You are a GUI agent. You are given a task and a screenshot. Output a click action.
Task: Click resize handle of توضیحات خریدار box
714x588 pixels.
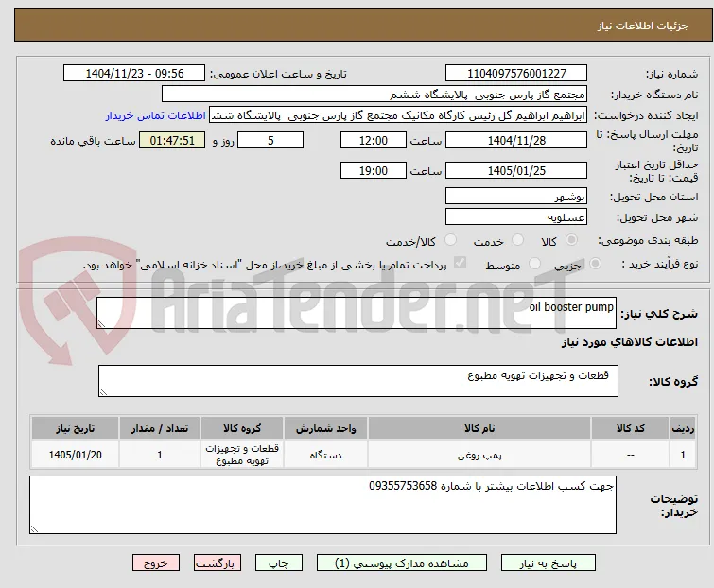point(34,528)
